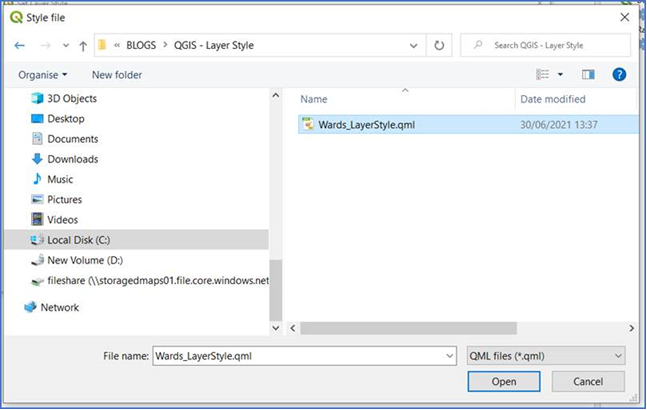The height and width of the screenshot is (410, 647).
Task: Open the blue help icon
Action: pyautogui.click(x=619, y=75)
